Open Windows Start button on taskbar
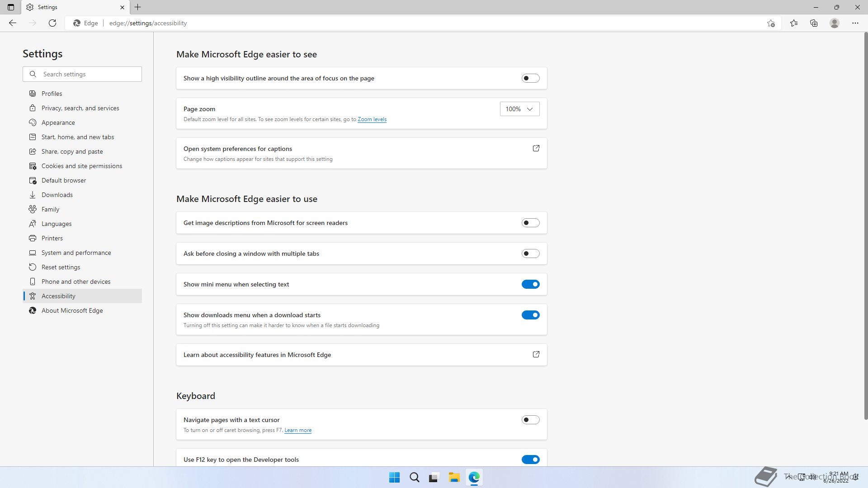The image size is (868, 488). [x=394, y=478]
